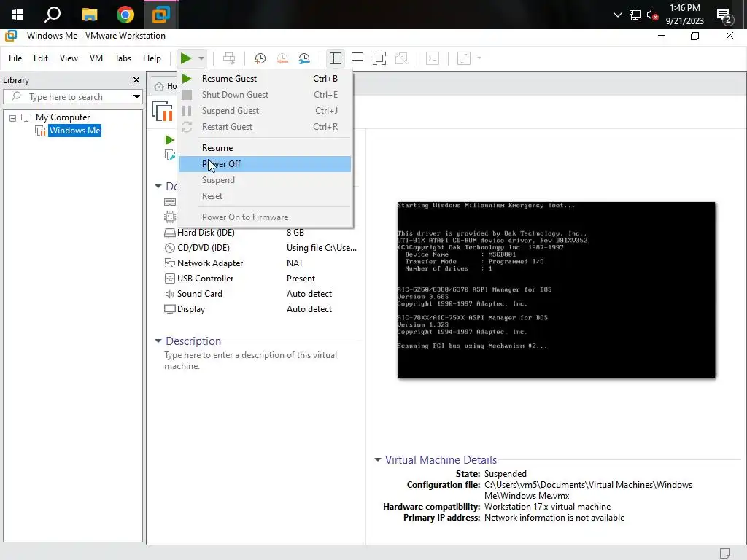Open library search filter dropdown arrow

(136, 97)
